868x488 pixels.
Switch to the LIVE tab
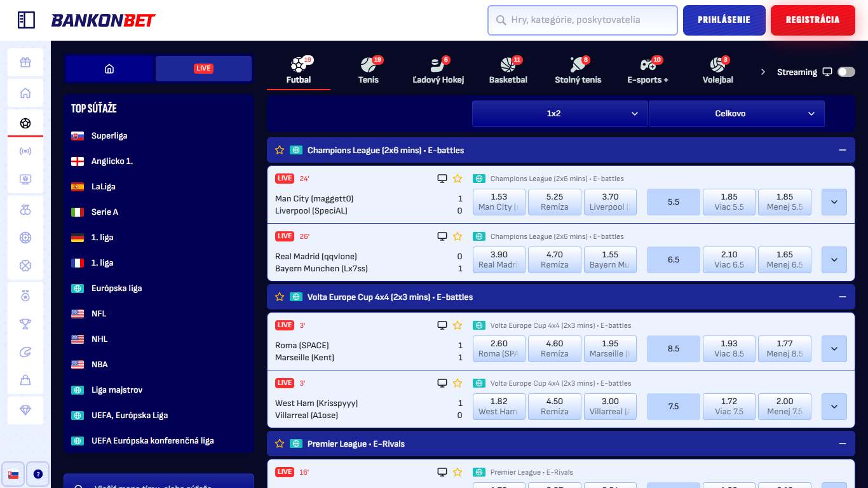203,69
